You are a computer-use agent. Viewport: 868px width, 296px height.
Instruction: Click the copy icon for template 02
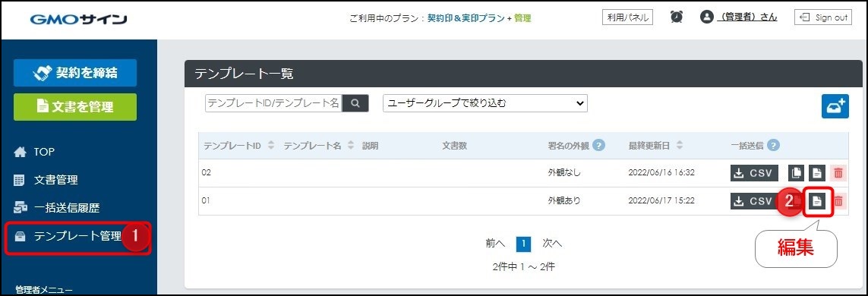tap(796, 173)
